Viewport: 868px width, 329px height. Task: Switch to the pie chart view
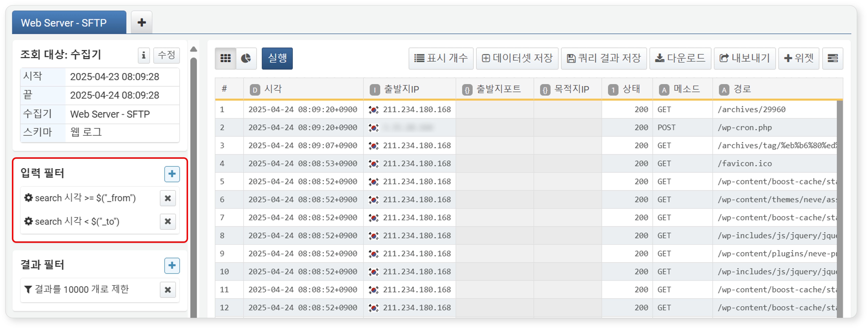(x=246, y=58)
